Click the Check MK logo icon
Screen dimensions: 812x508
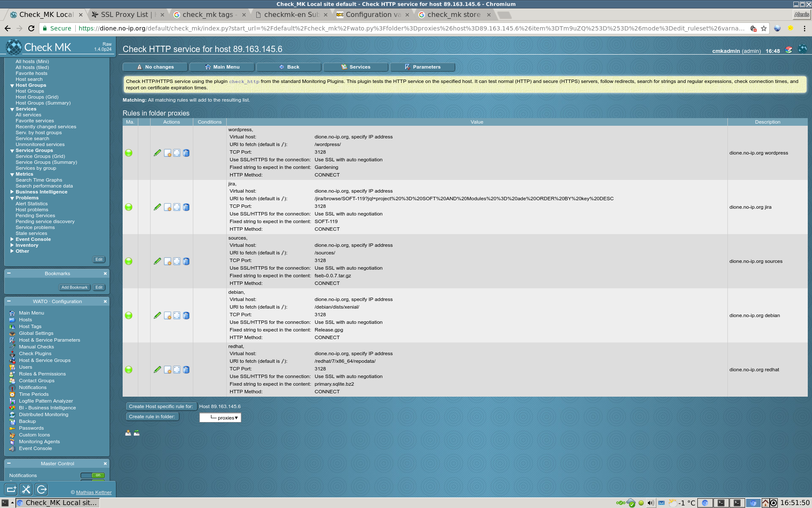[x=14, y=47]
